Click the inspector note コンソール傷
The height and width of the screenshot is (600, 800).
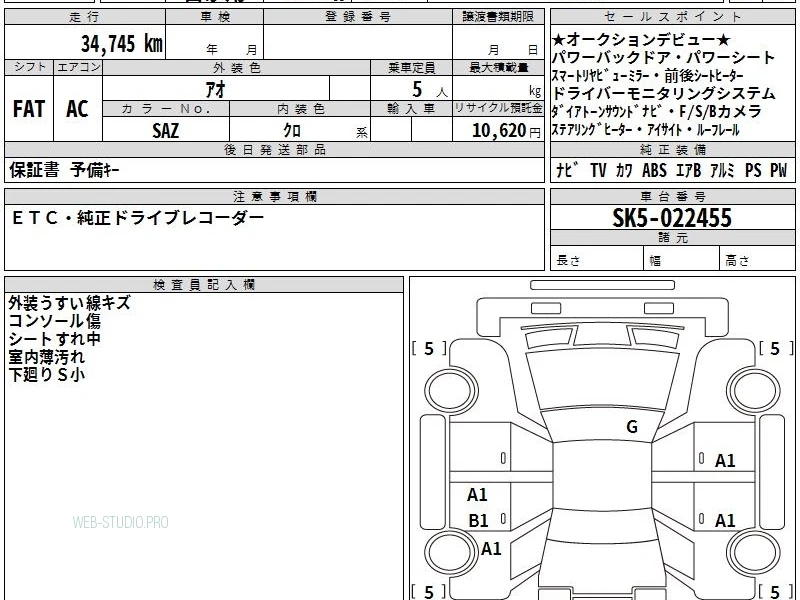(x=55, y=321)
